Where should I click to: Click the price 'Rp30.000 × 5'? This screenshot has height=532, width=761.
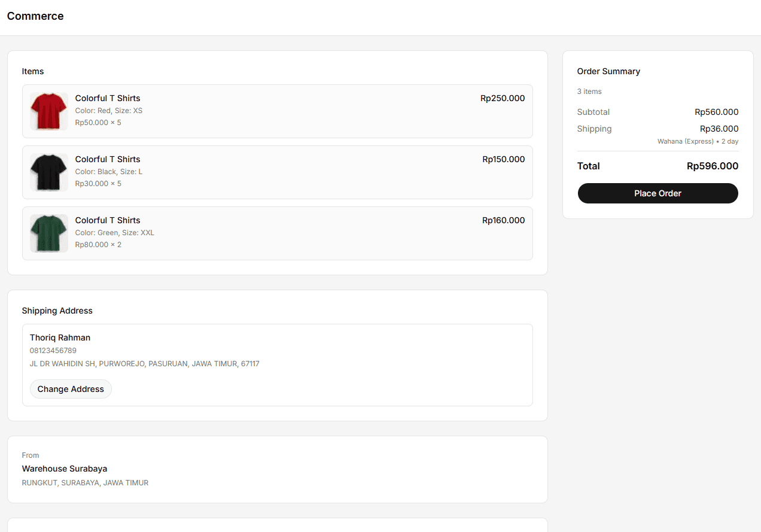click(x=98, y=184)
